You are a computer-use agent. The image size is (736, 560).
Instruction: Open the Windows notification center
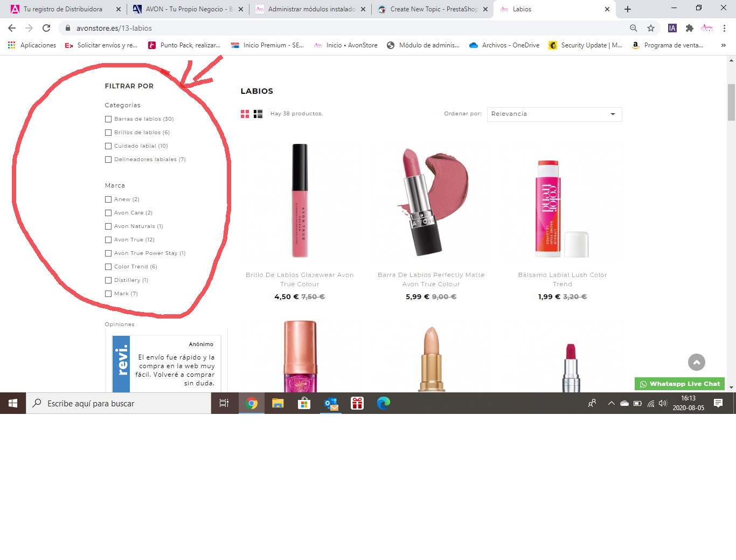pyautogui.click(x=718, y=403)
